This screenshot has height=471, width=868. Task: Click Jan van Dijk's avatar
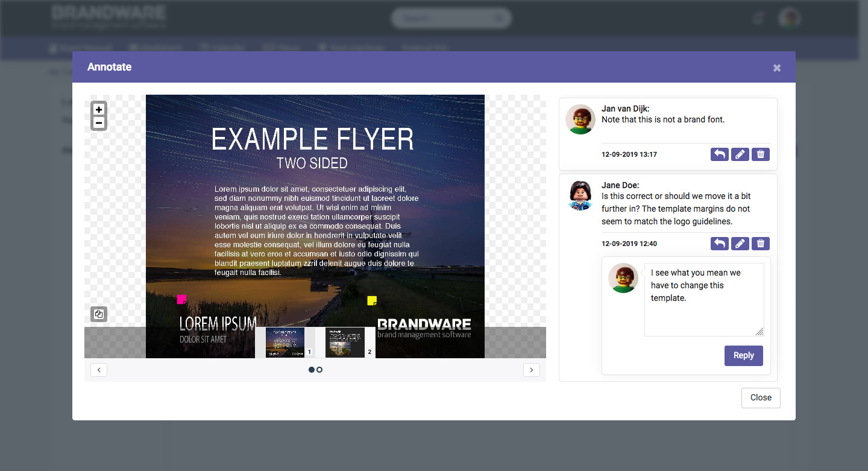coord(580,119)
